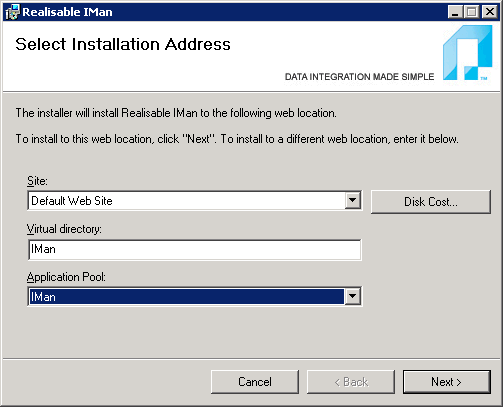Click the Realisable IMan title bar text
503x407 pixels.
pyautogui.click(x=67, y=12)
